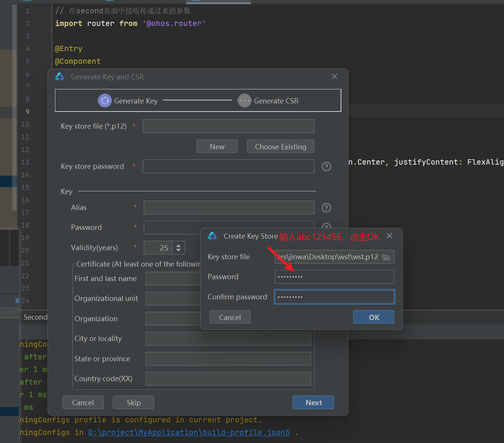The height and width of the screenshot is (443, 504).
Task: Open the build-profile.json5 path link
Action: point(189,432)
